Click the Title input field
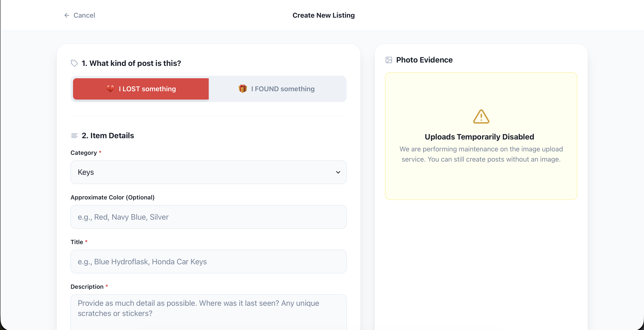The width and height of the screenshot is (644, 330). [x=208, y=261]
